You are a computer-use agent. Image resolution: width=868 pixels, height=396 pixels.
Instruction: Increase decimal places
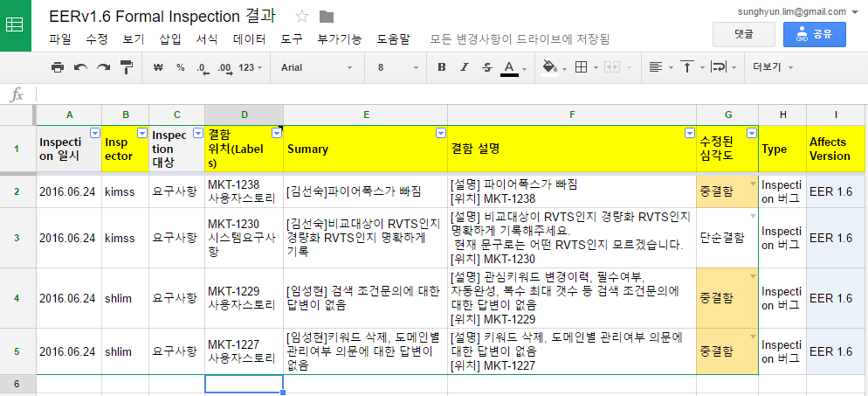click(x=224, y=67)
